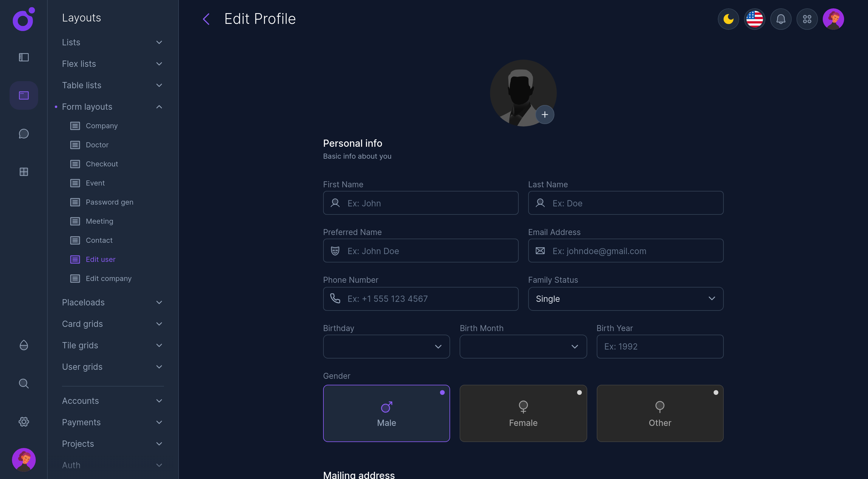Select the grid dashboard icon in sidebar
The height and width of the screenshot is (479, 868).
point(24,172)
